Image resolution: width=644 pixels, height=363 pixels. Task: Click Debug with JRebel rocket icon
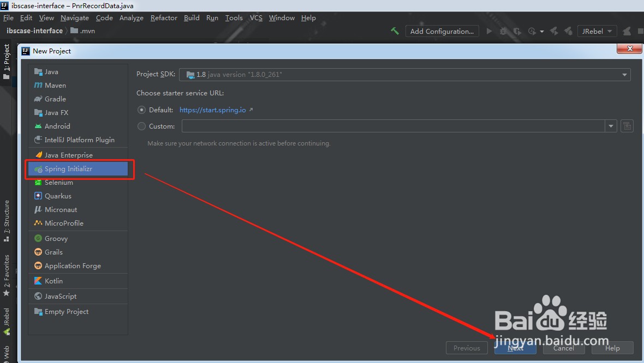569,31
